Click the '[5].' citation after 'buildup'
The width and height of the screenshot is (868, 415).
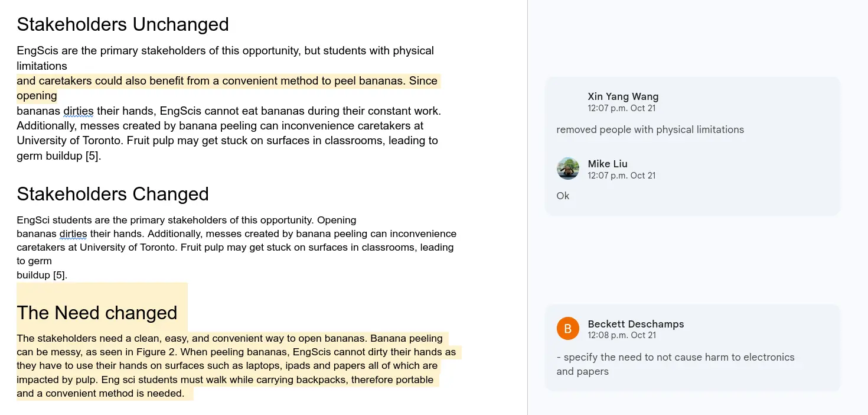coord(60,275)
